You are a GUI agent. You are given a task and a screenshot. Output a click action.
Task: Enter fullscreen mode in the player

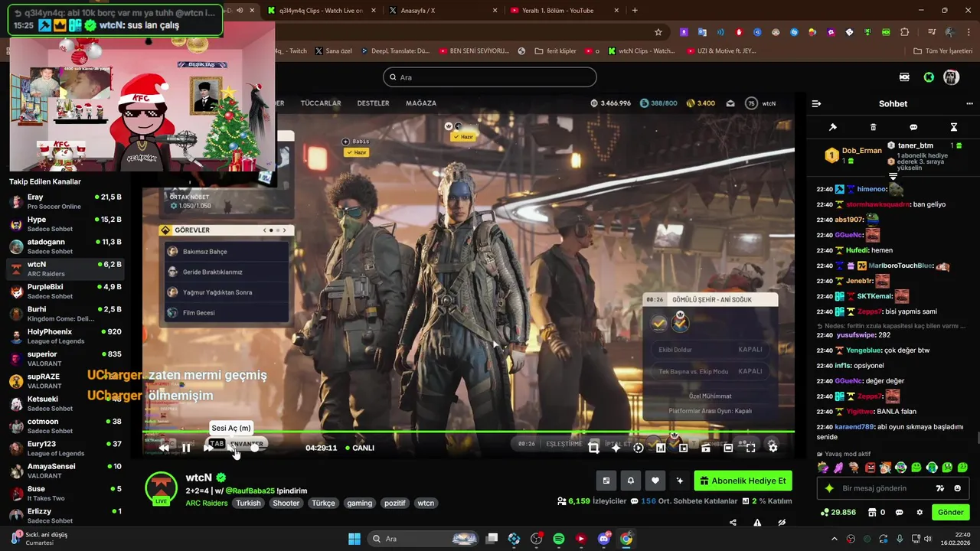750,448
